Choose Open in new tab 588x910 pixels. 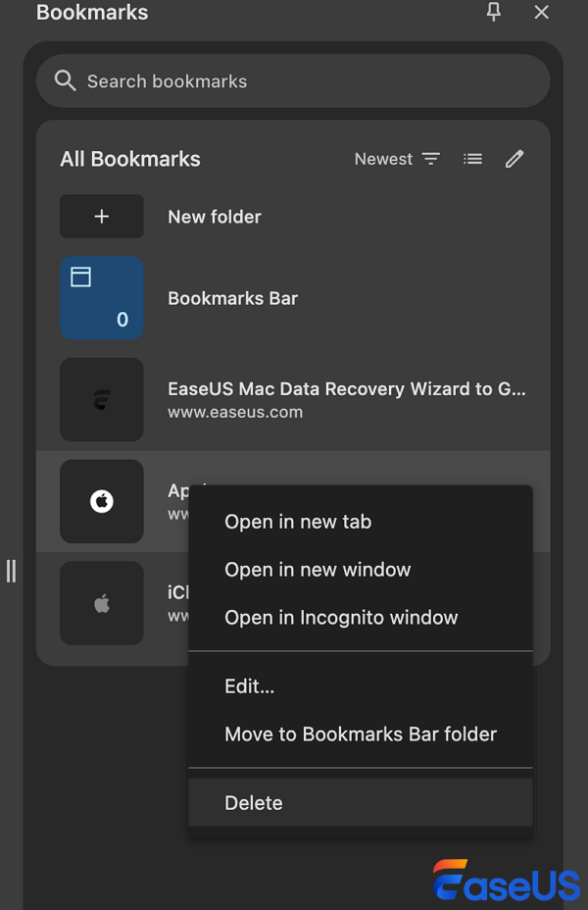point(298,522)
